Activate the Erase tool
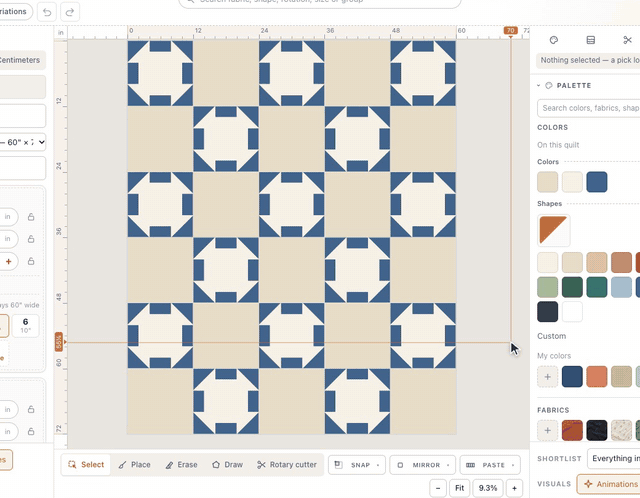 (x=181, y=465)
